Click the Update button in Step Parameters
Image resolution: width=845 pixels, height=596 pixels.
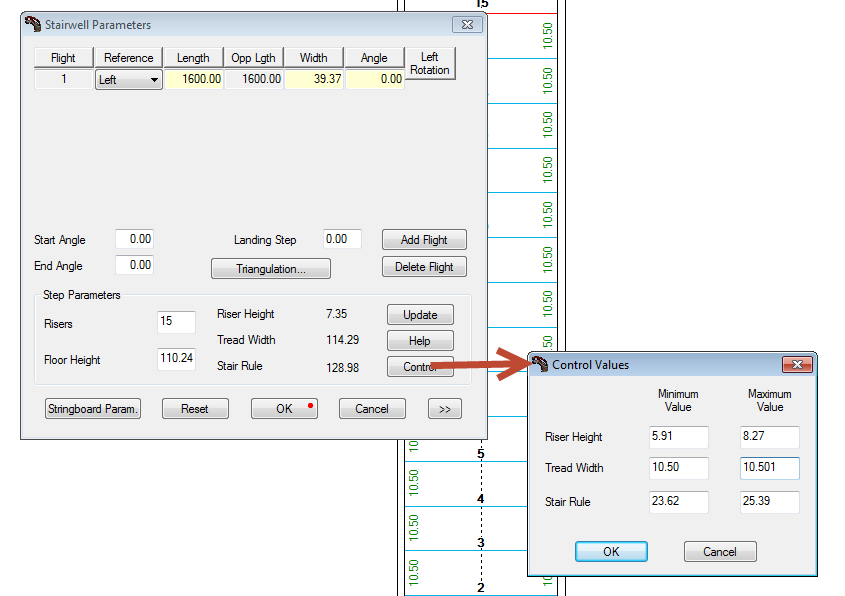pyautogui.click(x=420, y=315)
